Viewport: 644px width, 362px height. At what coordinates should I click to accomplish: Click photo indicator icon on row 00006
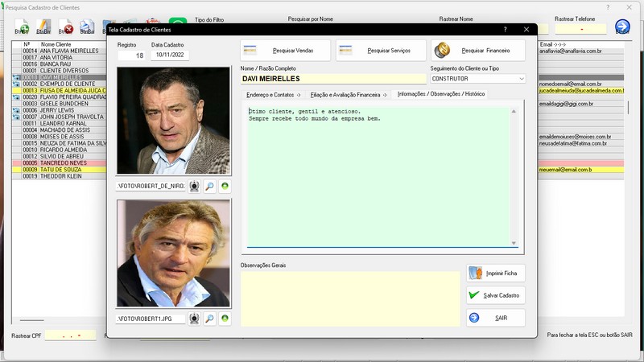16,110
